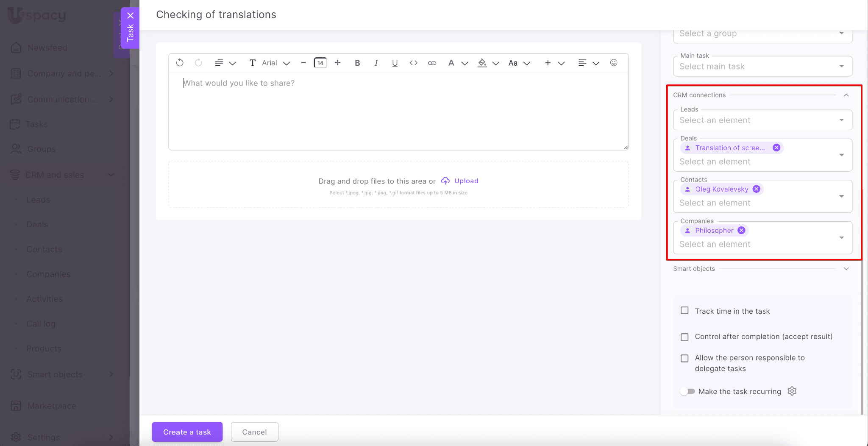
Task: Remove Oleg Kovalevsky from Contacts
Action: click(756, 189)
